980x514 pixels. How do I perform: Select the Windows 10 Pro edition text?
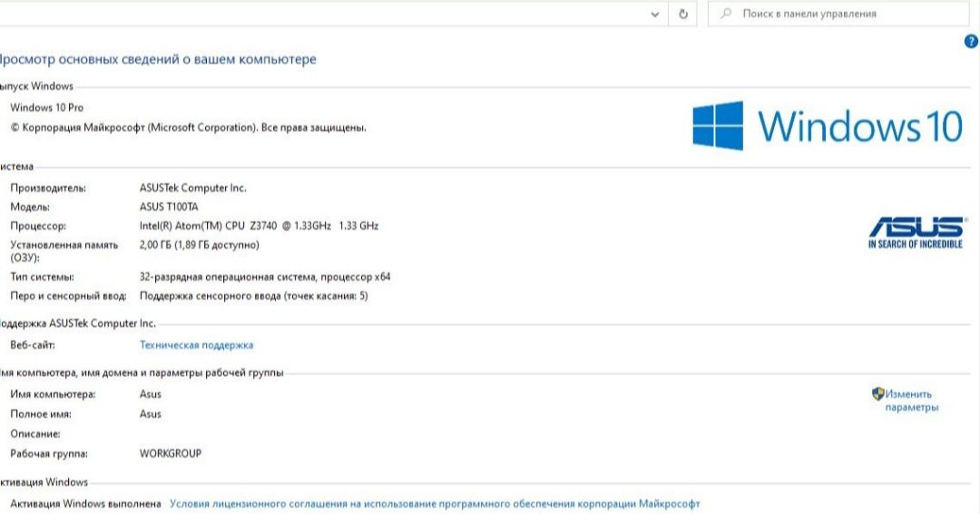pyautogui.click(x=47, y=107)
